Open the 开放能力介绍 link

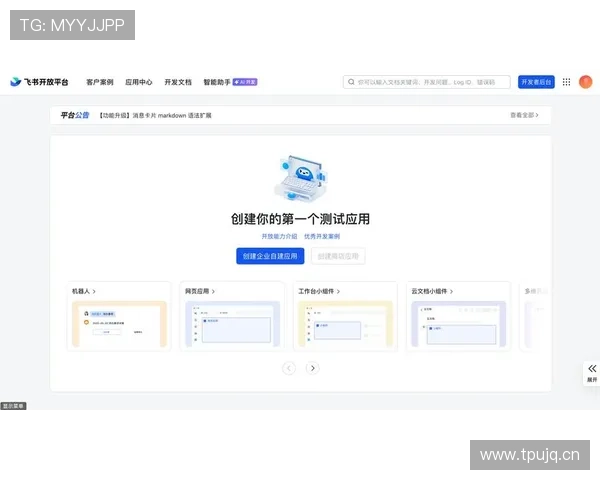pos(279,236)
